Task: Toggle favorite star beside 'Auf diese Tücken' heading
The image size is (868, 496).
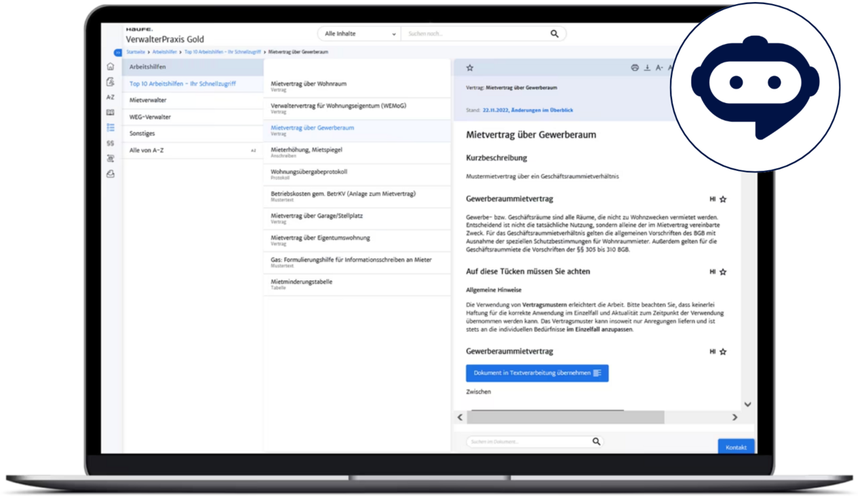Action: click(723, 272)
